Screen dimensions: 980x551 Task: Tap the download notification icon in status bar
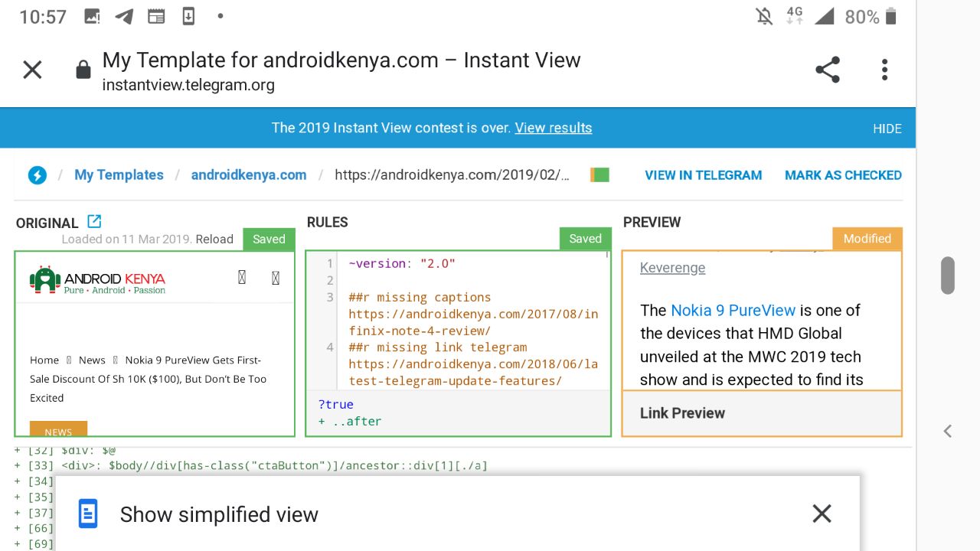pos(188,16)
